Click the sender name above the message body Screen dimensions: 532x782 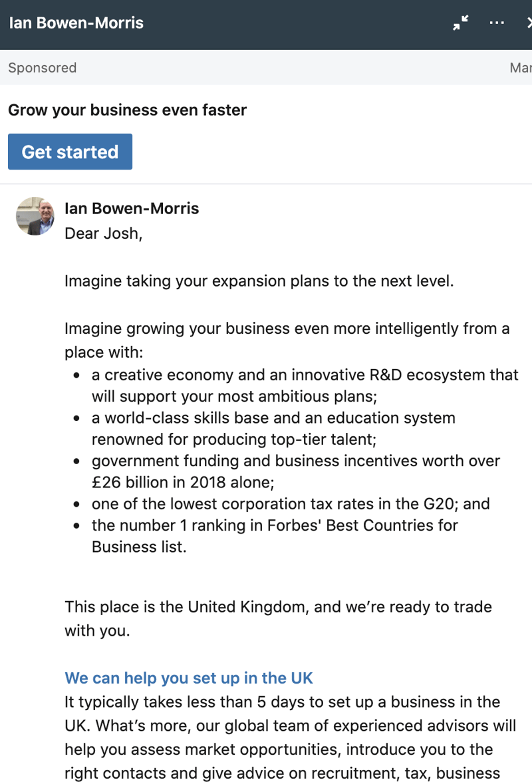click(132, 208)
